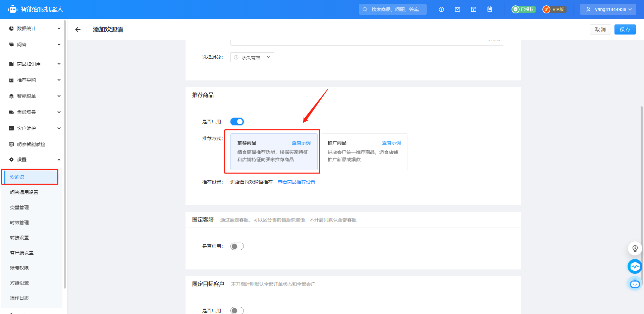644x314 pixels.
Task: Click the 问答 chat icon
Action: (11, 45)
